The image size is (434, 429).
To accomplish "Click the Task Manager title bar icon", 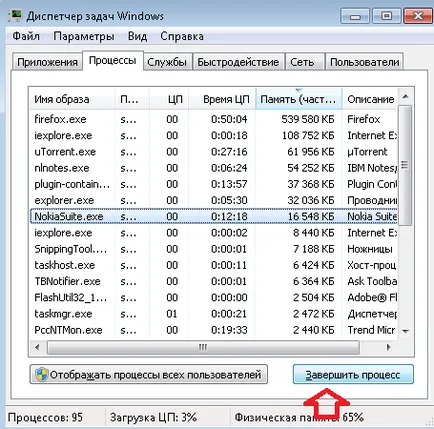I will click(x=15, y=15).
